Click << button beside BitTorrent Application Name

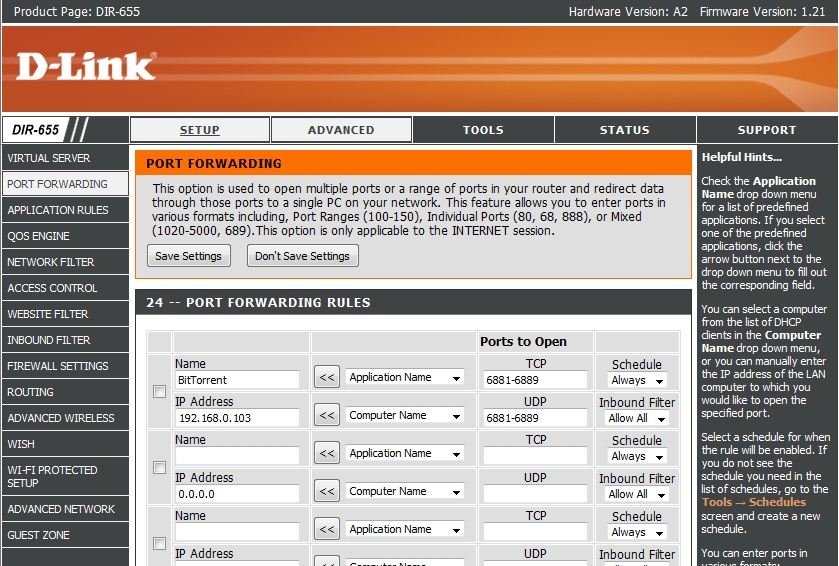tap(327, 377)
